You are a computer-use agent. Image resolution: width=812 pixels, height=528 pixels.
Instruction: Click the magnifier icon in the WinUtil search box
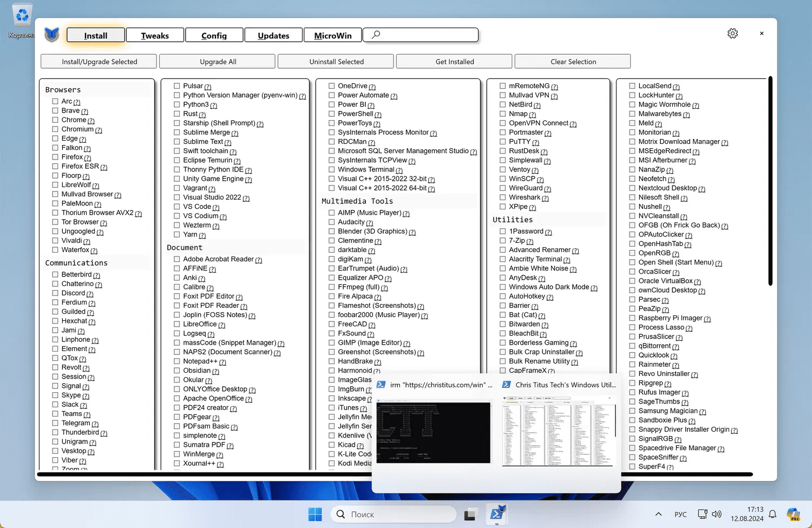[376, 35]
